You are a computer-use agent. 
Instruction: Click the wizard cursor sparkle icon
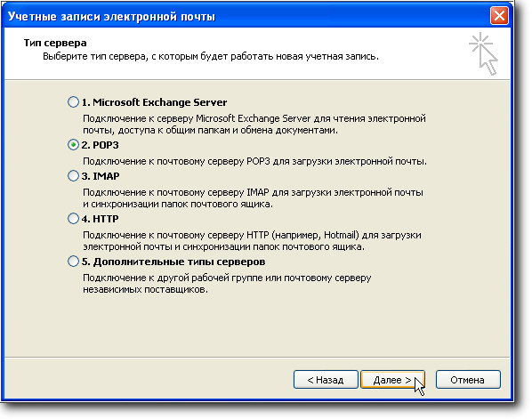[x=483, y=53]
